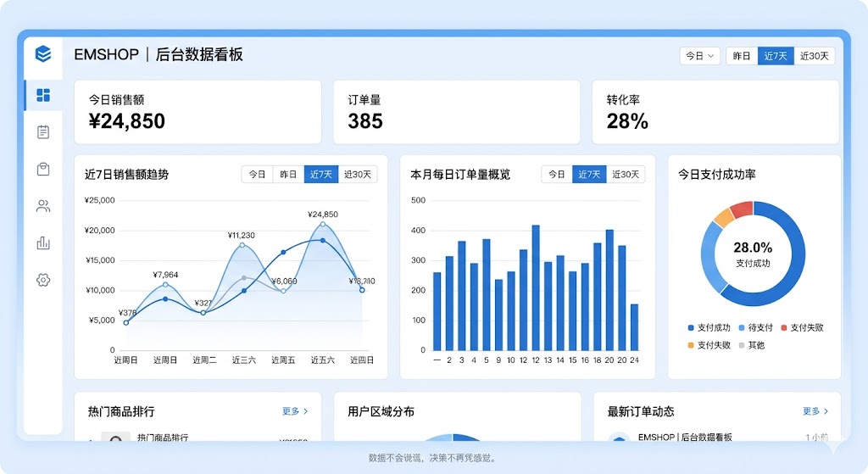Click 更多 link in 热门商品排行 card
Image resolution: width=868 pixels, height=474 pixels.
tap(295, 411)
